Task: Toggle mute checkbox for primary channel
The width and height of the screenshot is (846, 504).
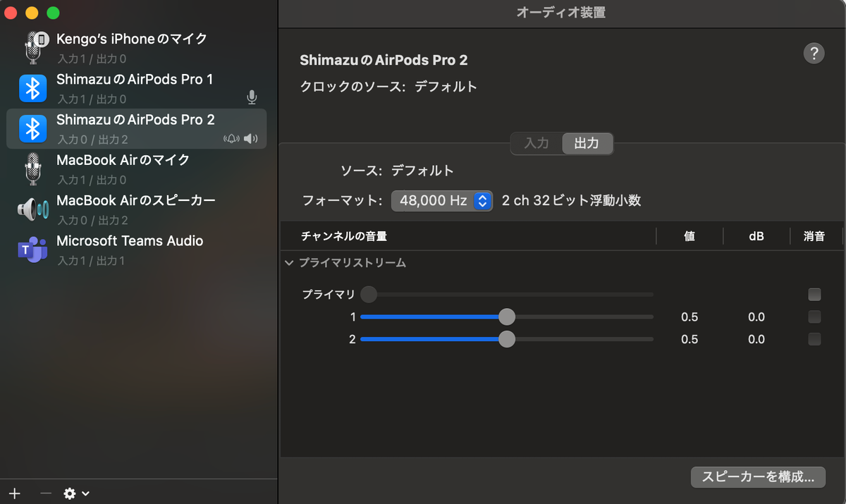Action: click(814, 295)
